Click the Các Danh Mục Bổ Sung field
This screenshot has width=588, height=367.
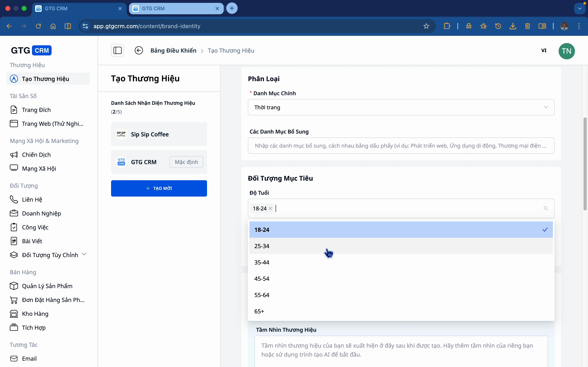point(401,146)
